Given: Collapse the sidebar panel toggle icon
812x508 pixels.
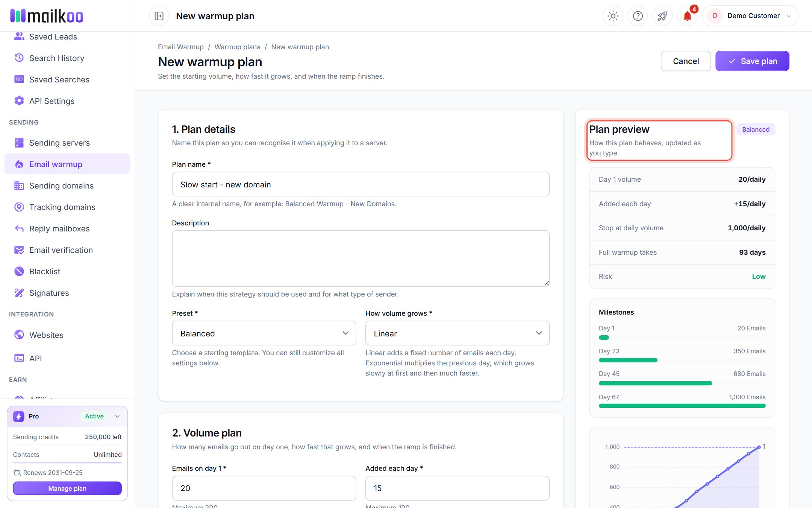Looking at the screenshot, I should (x=159, y=16).
